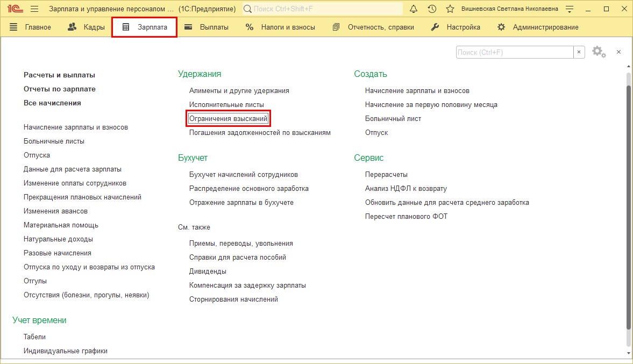The image size is (633, 364).
Task: Open the Администрирование section
Action: tap(538, 27)
